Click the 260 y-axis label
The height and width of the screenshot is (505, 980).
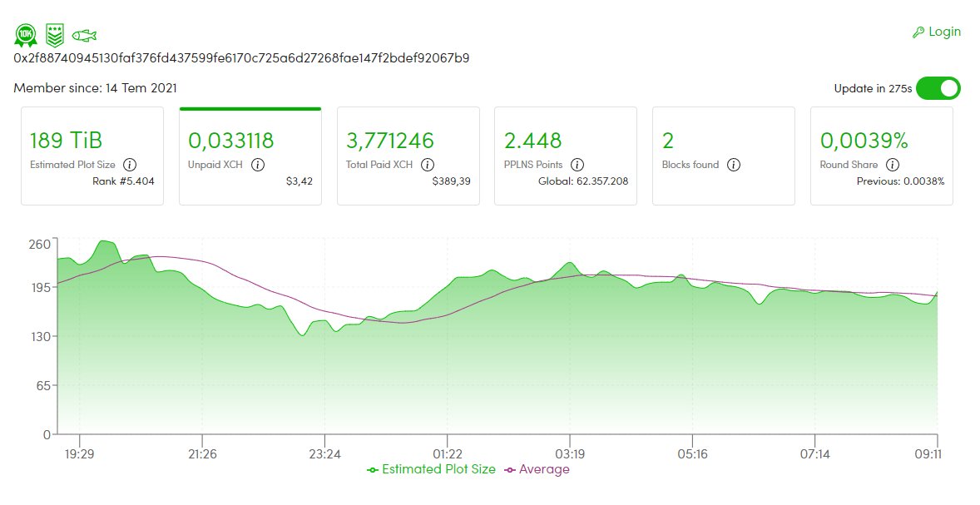coord(39,245)
